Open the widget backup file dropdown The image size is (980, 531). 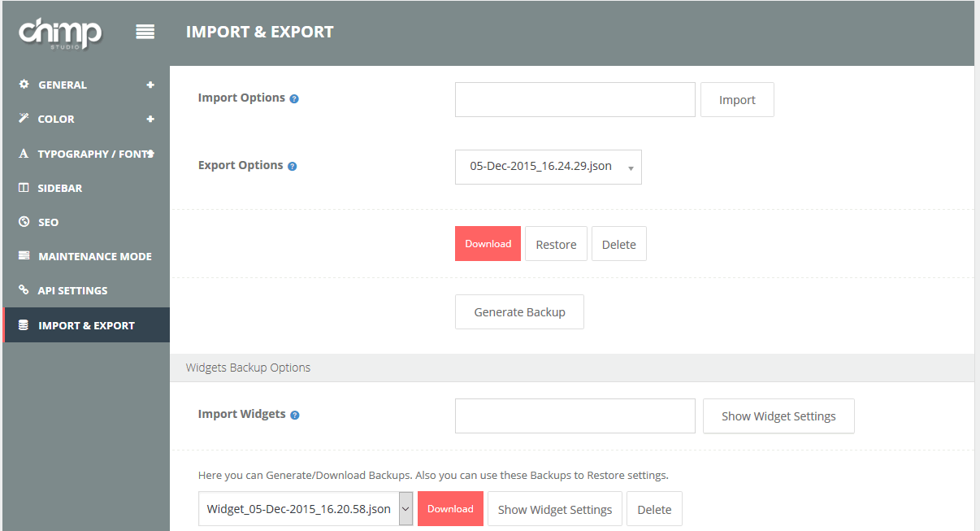(306, 509)
